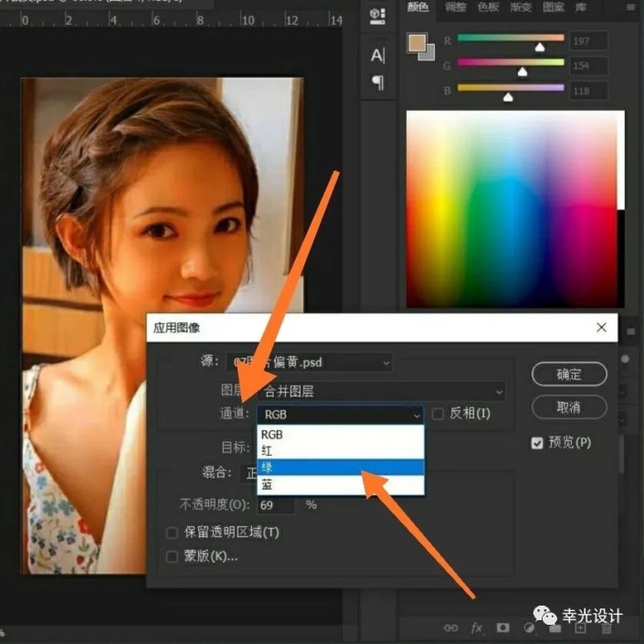This screenshot has height=644, width=644.
Task: Open the Character panel (A| icon)
Action: click(378, 55)
